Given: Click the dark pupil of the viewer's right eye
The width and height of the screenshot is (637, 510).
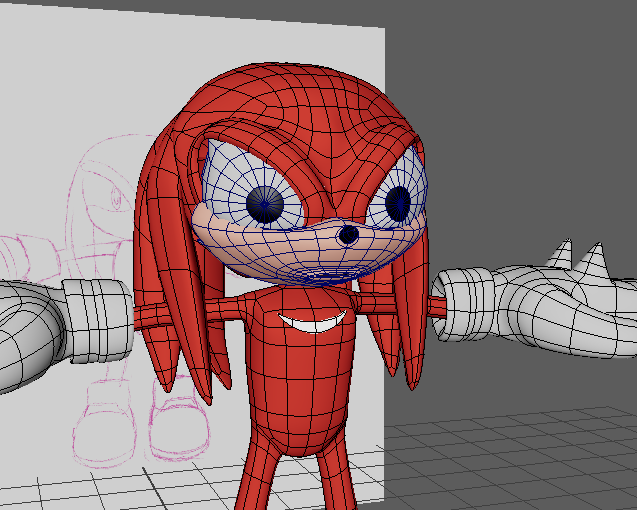Looking at the screenshot, I should (398, 204).
